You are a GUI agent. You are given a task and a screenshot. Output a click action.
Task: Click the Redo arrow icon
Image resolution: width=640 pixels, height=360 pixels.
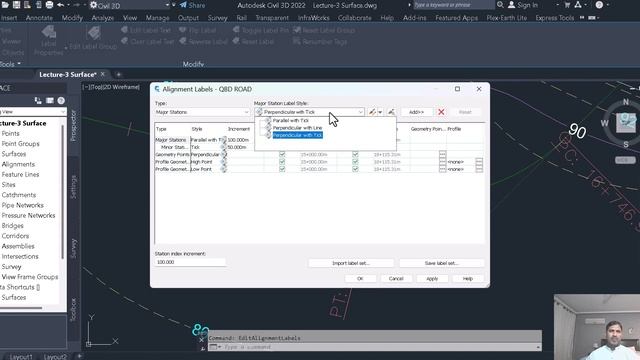coord(76,5)
